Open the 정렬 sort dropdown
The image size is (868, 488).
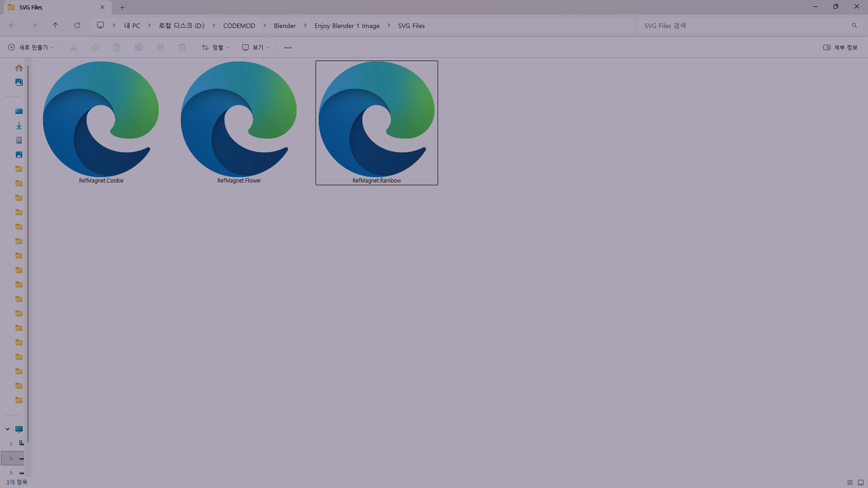point(215,47)
